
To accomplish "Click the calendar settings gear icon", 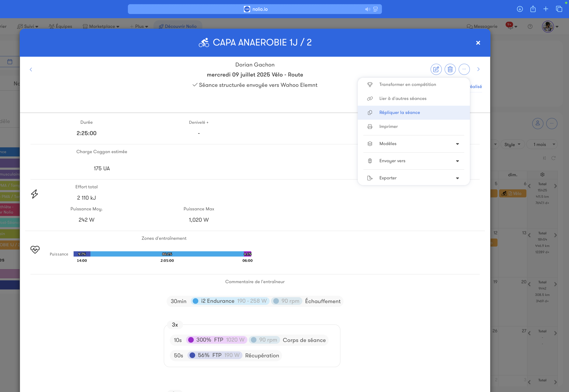I will click(542, 175).
